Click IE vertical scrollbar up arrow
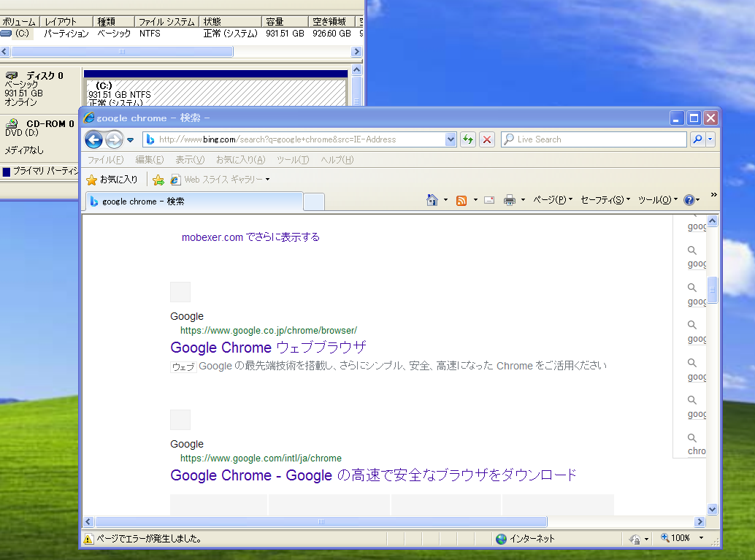Screen dimensions: 755x560 click(712, 221)
